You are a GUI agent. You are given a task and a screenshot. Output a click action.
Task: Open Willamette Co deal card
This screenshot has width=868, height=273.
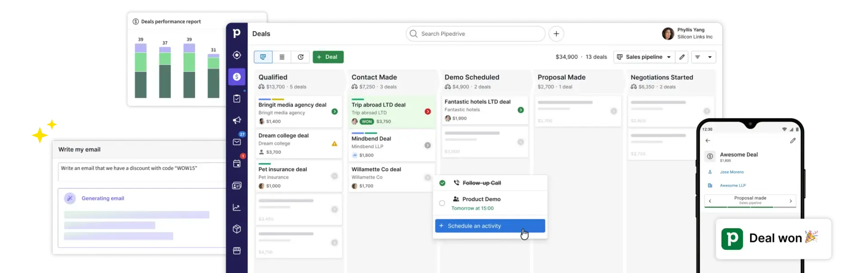click(x=392, y=177)
